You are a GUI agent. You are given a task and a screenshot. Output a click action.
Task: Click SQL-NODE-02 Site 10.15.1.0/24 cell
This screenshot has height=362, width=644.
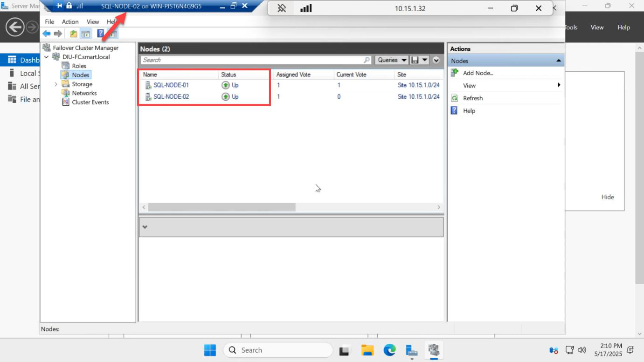click(418, 97)
